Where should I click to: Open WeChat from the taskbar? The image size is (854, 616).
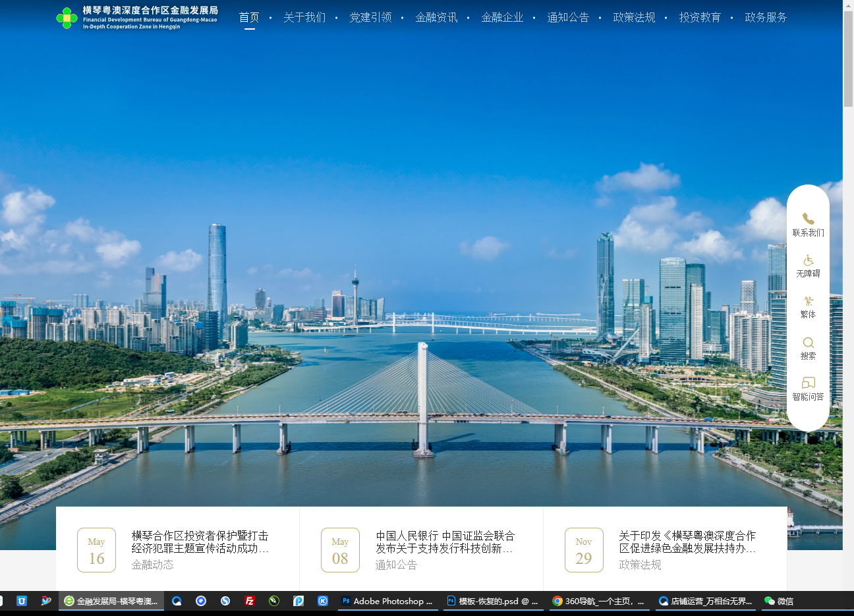pos(780,602)
